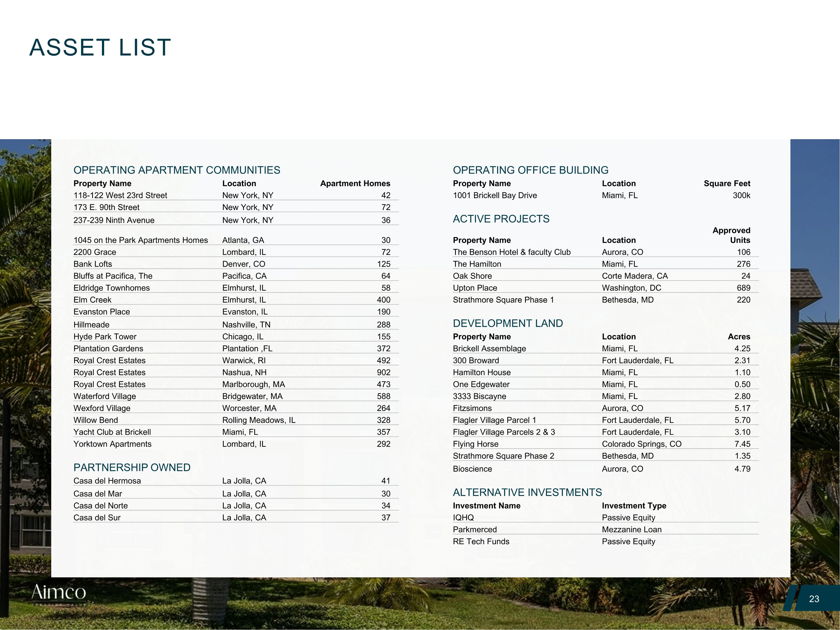
Task: Select the Parkmerced investment entry
Action: (x=475, y=529)
